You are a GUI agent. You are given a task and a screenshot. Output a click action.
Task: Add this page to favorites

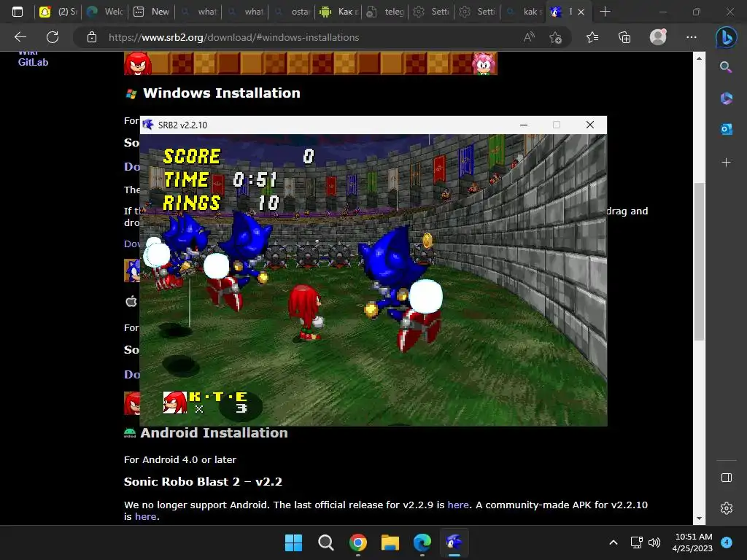555,37
